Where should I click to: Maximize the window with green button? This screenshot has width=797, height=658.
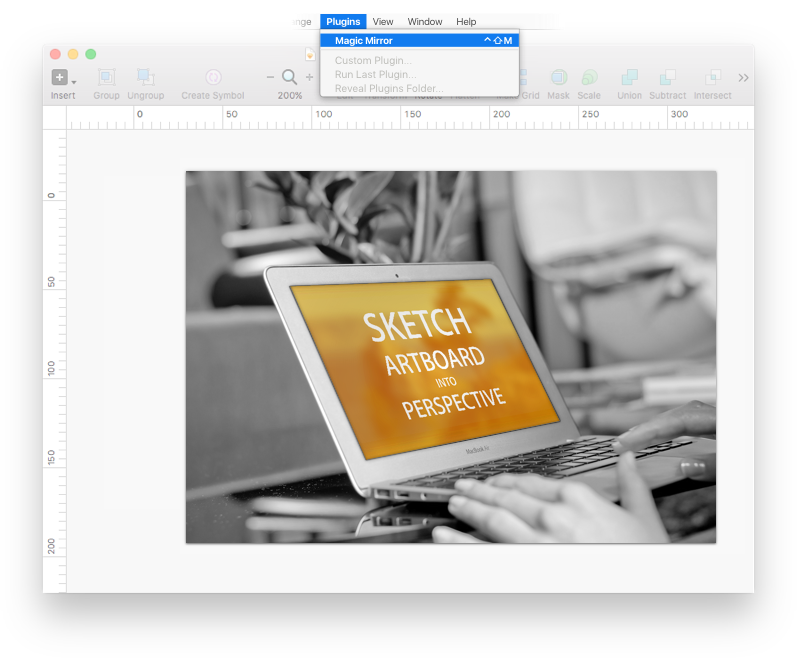coord(90,54)
